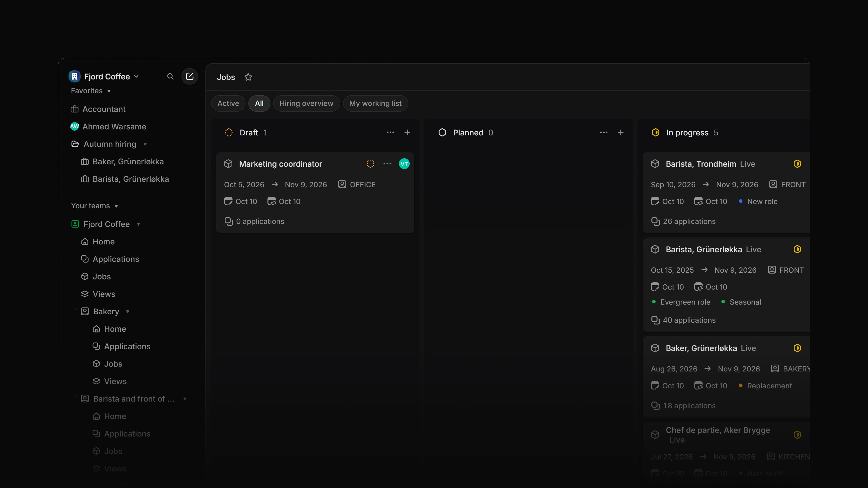Viewport: 868px width, 488px height.
Task: Click the In progress column header icon
Action: tap(655, 133)
